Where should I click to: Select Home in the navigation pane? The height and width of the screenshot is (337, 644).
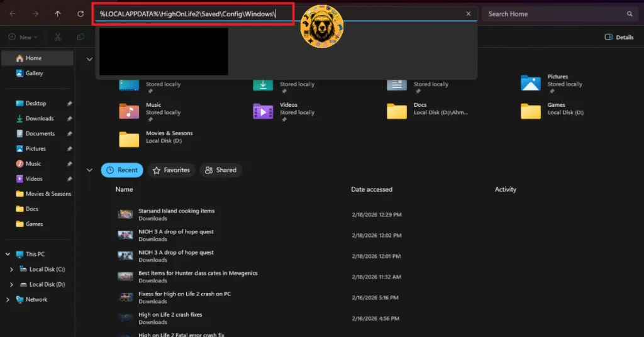pyautogui.click(x=37, y=58)
